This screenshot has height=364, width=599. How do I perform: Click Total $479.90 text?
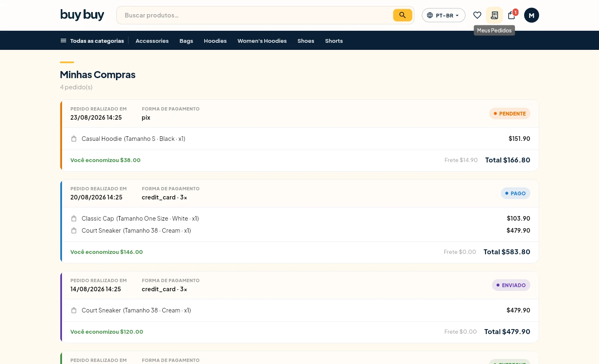[x=507, y=332]
